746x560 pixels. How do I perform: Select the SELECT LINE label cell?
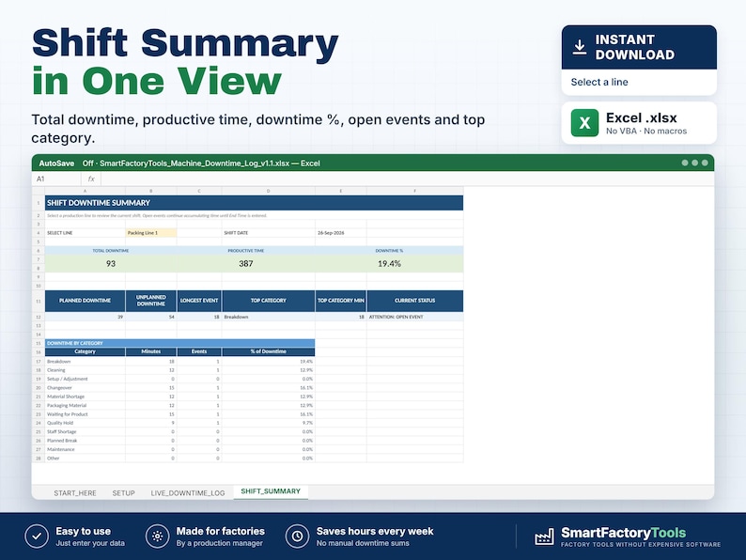click(85, 233)
